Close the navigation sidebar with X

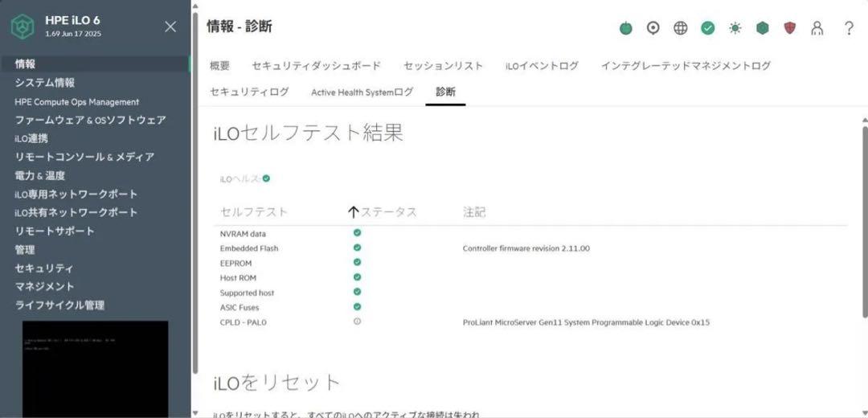click(x=170, y=27)
